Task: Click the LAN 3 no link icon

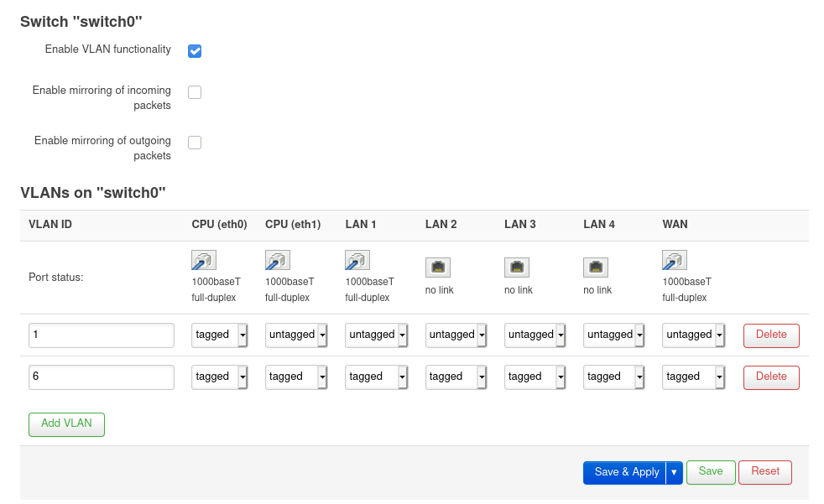Action: [516, 267]
